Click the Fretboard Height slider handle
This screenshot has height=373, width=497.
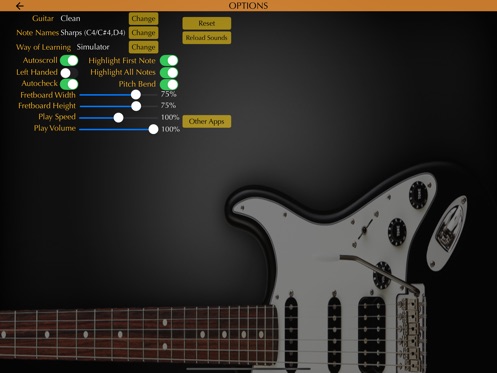pos(136,106)
